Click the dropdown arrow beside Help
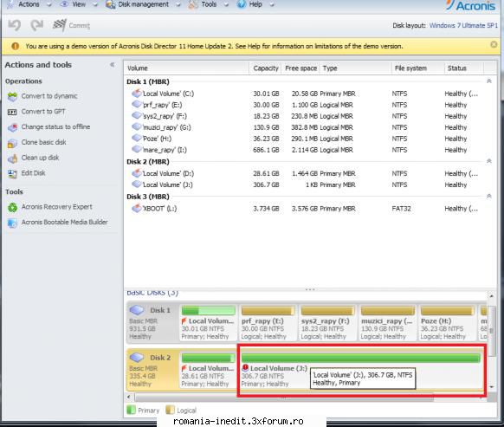 272,5
